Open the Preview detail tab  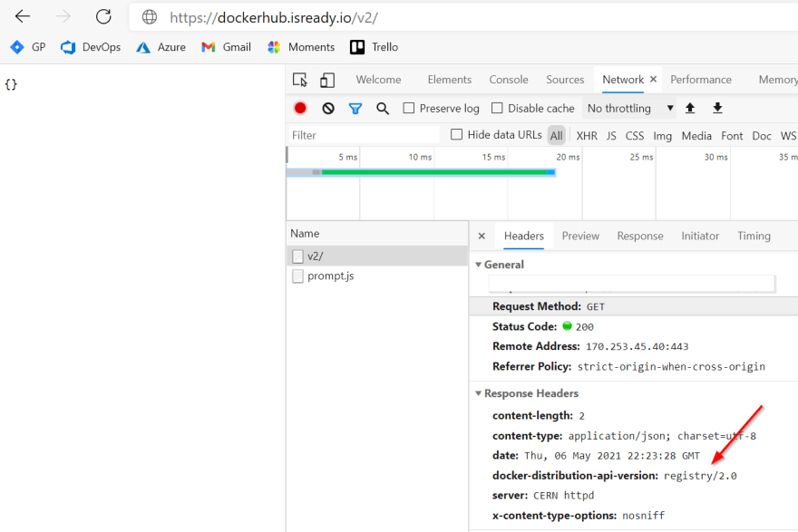(x=580, y=236)
